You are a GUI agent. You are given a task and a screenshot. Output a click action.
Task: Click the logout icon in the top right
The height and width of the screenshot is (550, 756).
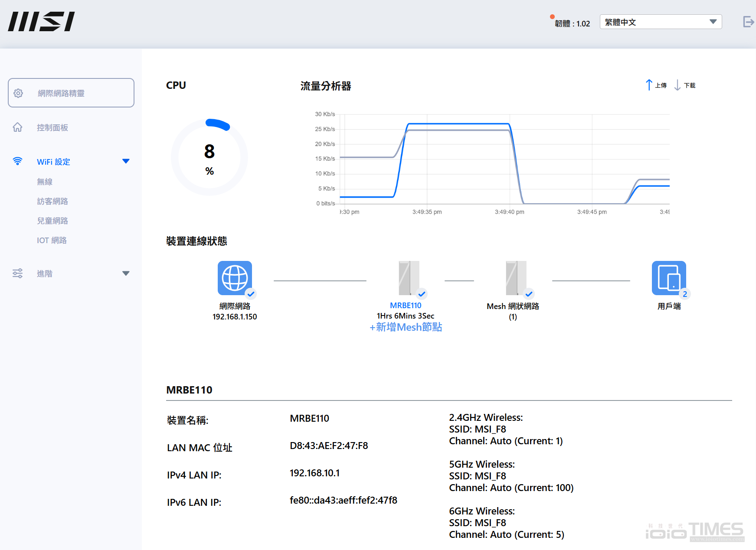[x=748, y=22]
